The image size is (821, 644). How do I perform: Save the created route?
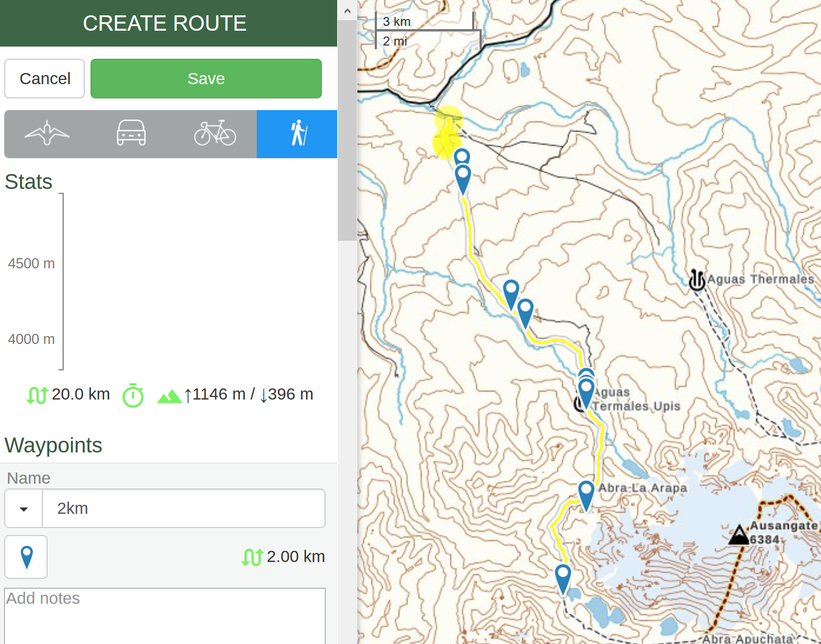click(206, 79)
